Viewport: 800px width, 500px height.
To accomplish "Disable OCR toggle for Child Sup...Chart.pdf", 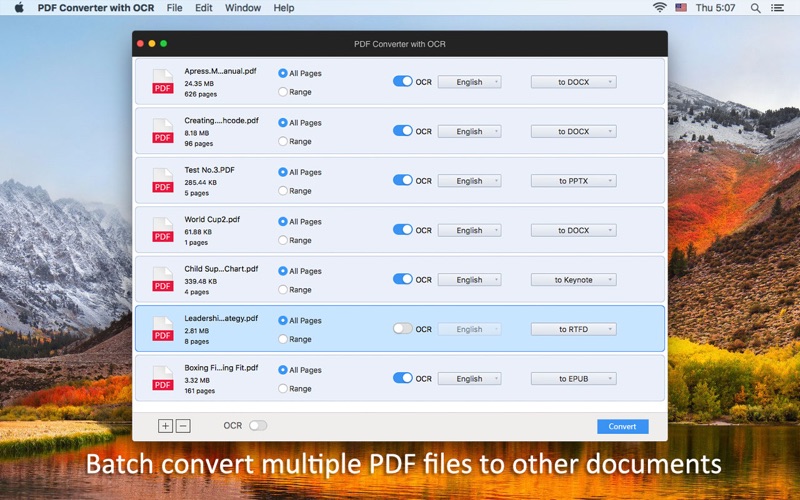I will point(403,280).
